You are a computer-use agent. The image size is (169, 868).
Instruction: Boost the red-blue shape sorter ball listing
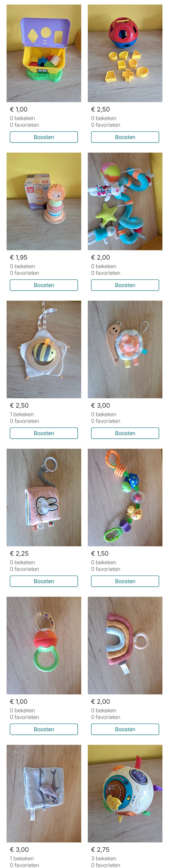125,137
